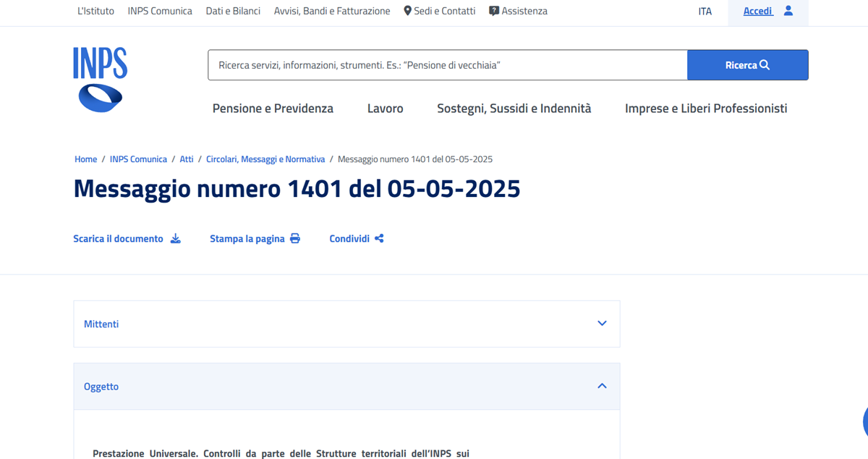Click Stampa la pagina link
Image resolution: width=868 pixels, height=459 pixels.
(x=247, y=238)
